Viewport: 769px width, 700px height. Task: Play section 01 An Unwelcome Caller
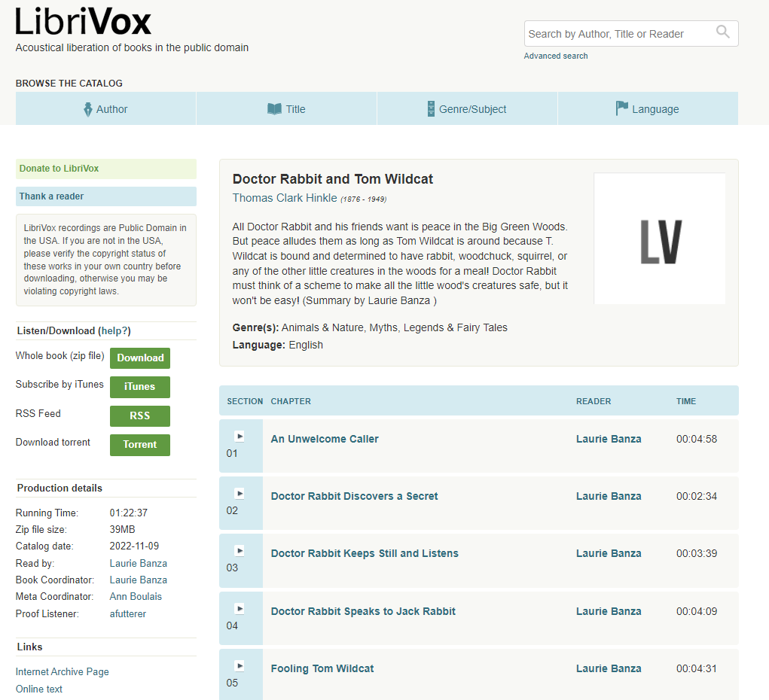240,436
